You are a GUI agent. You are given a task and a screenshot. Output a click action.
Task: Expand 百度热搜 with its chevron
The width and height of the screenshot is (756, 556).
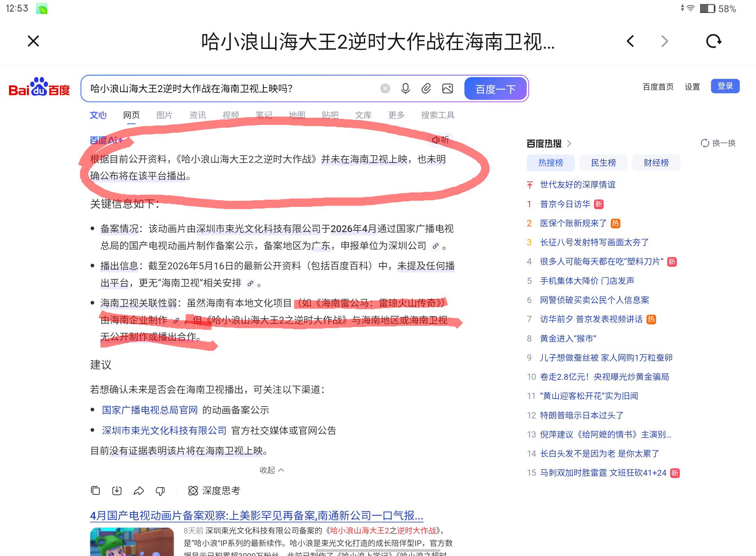[x=569, y=143]
